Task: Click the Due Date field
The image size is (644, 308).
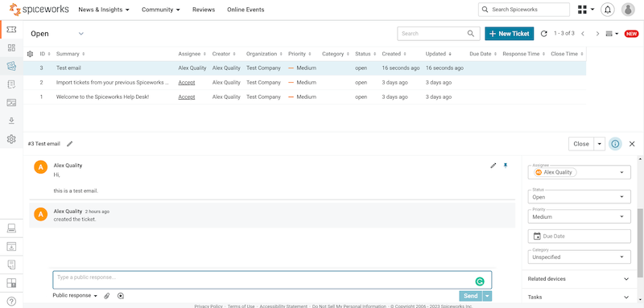Action: tap(579, 236)
